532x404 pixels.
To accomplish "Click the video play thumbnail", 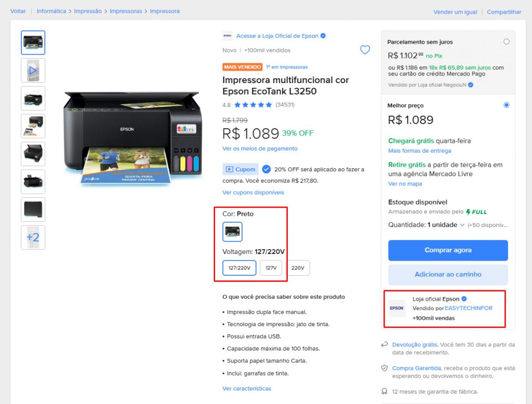I will (x=33, y=70).
